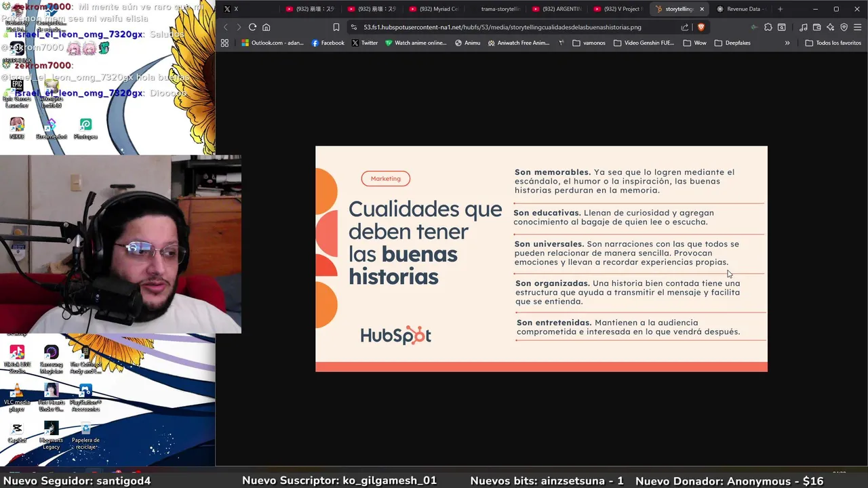Viewport: 868px width, 488px height.
Task: Open the VLC media player desktop icon
Action: click(17, 397)
